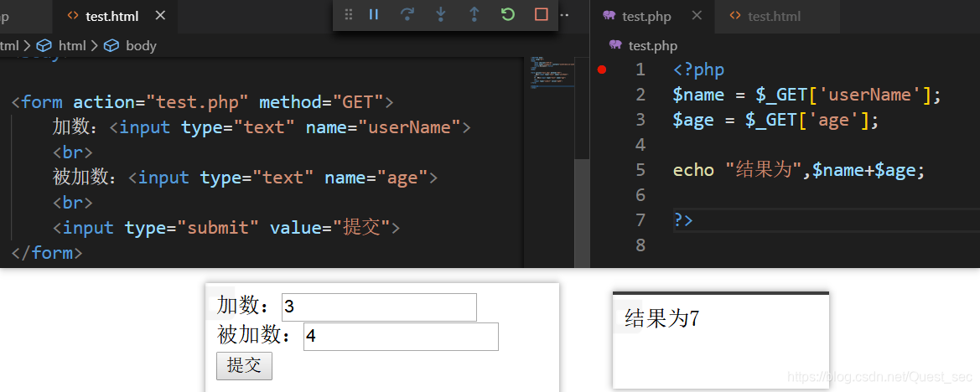This screenshot has height=392, width=980.
Task: Click the breadcrumb chevron before html
Action: click(x=27, y=45)
